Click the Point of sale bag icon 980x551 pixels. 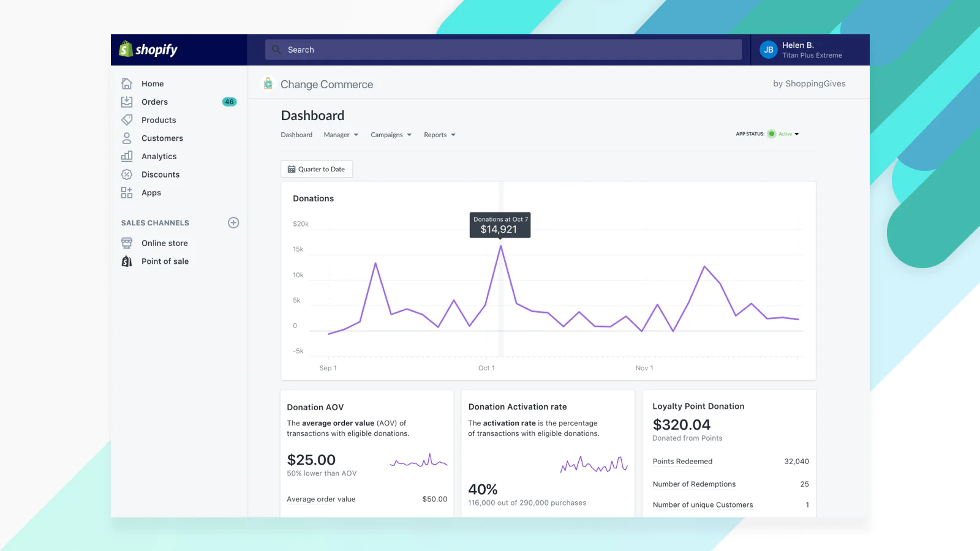[127, 261]
